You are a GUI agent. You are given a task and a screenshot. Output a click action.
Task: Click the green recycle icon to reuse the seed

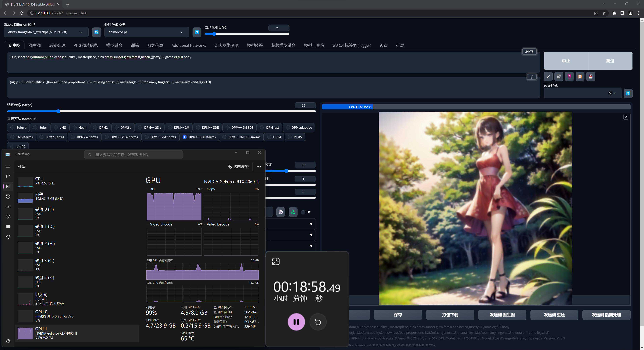click(x=293, y=212)
